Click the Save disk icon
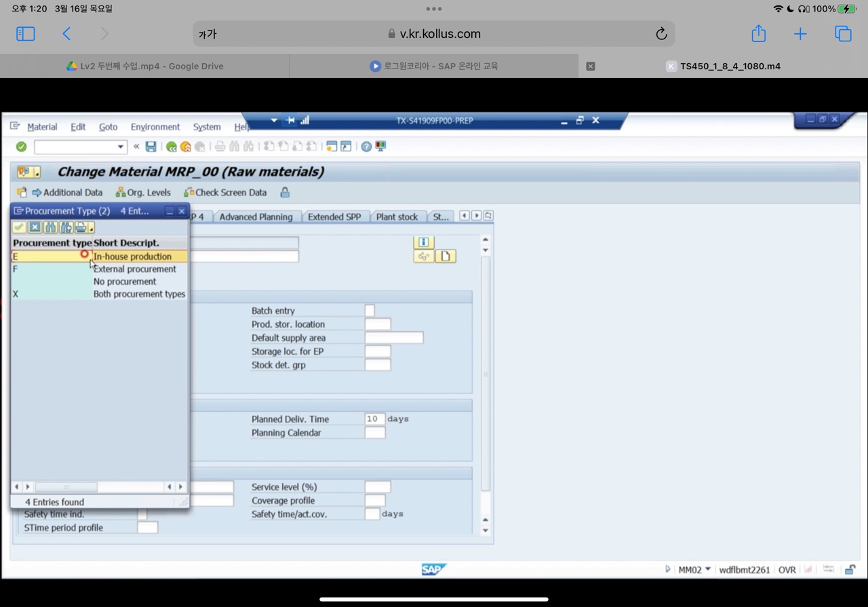Viewport: 868px width, 607px height. [151, 146]
